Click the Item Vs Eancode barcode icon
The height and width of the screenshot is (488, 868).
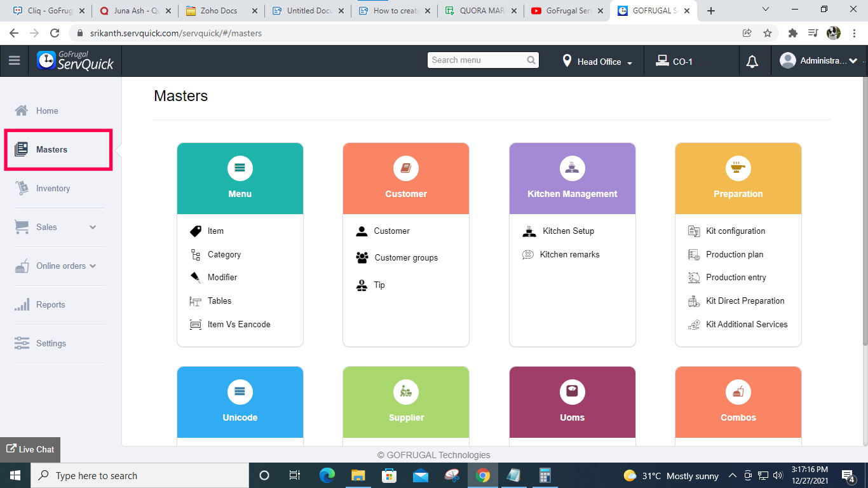tap(196, 325)
